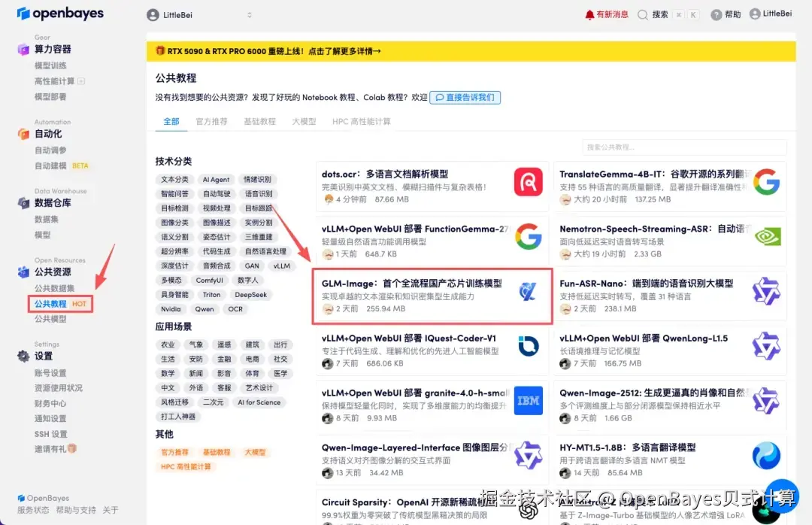The width and height of the screenshot is (812, 525).
Task: Click the IBM logo on granite card
Action: (x=529, y=401)
